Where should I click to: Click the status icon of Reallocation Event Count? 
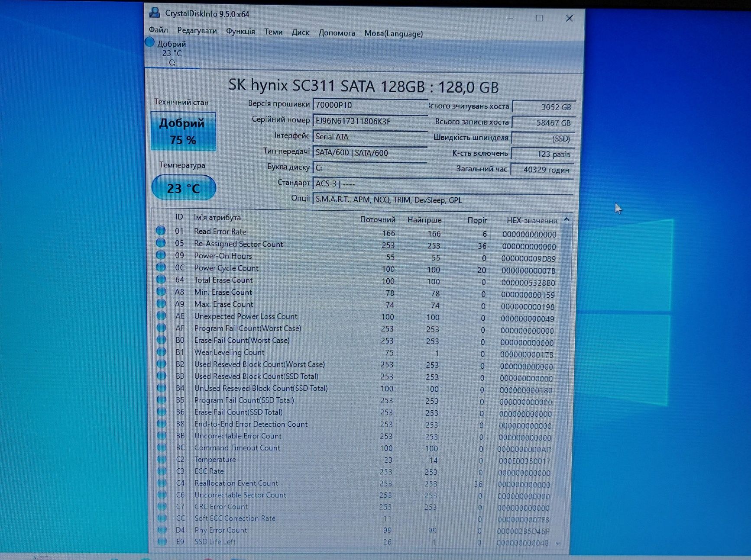pos(162,483)
